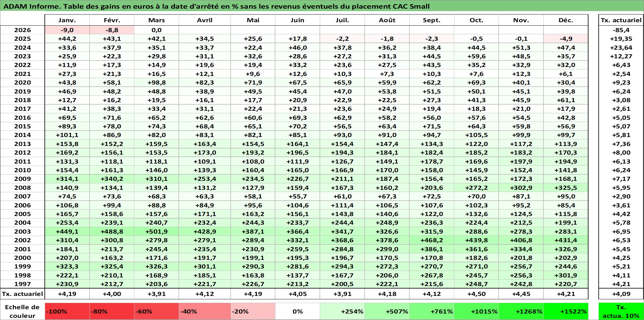Screen dimensions: 644x320
Task: Click the -8,8 cell for February 2026
Action: click(x=112, y=30)
